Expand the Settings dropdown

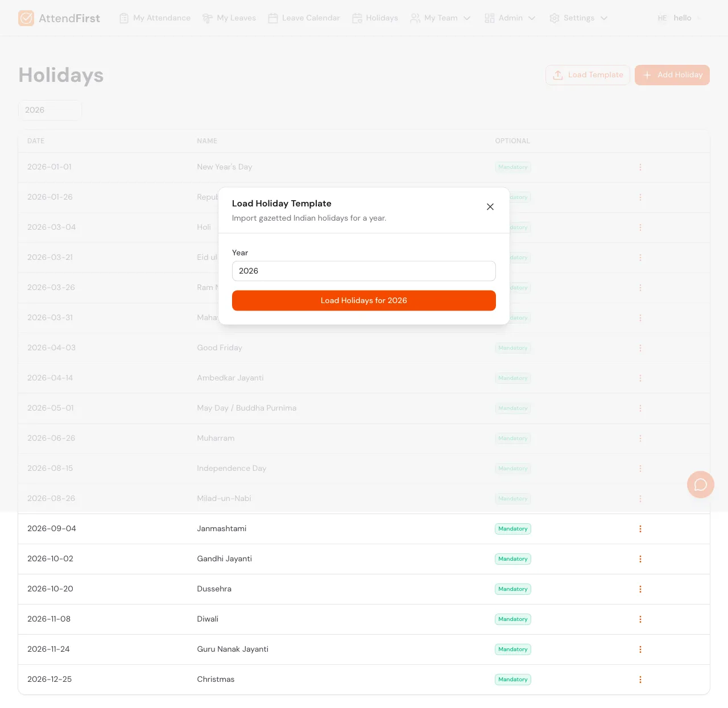603,18
